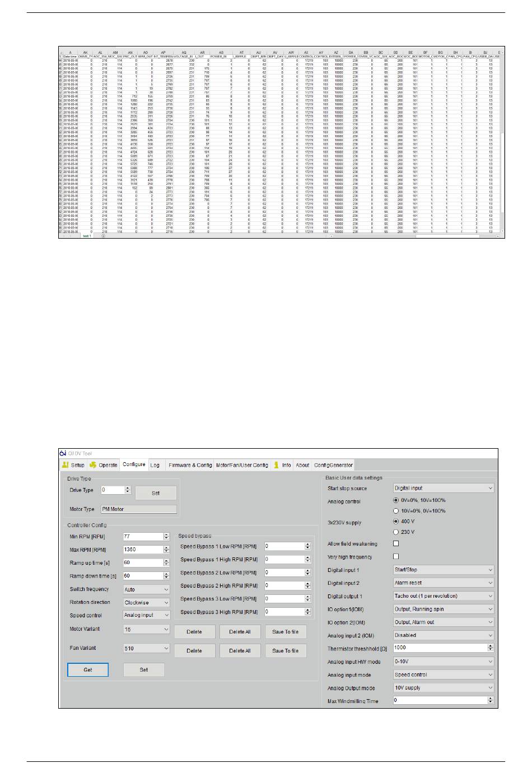Image resolution: width=532 pixels, height=777 pixels.
Task: Open the Analog Output mode dropdown
Action: (x=444, y=688)
